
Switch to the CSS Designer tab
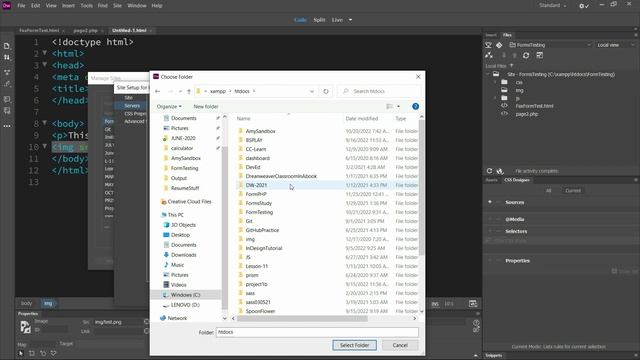517,180
